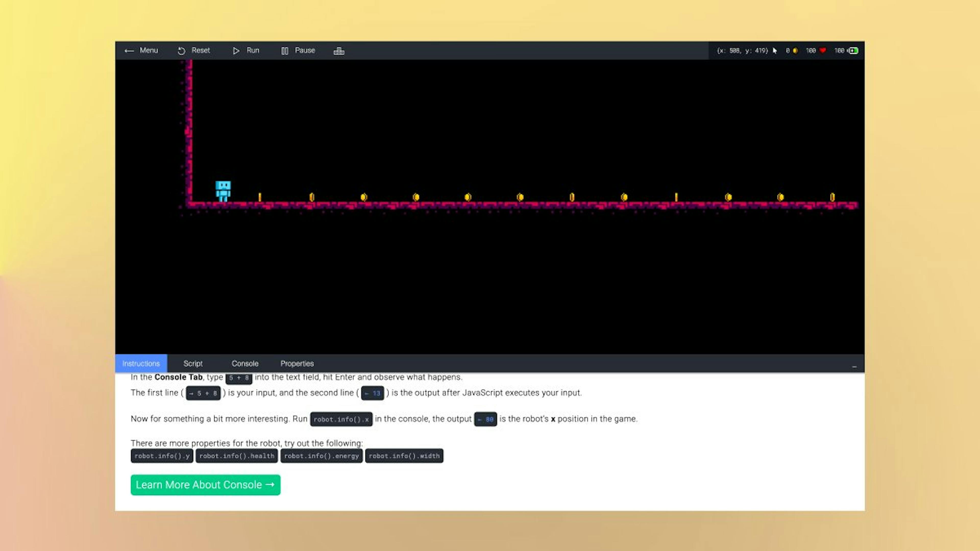Click the Run play triangle icon
Image resolution: width=980 pixels, height=551 pixels.
pos(236,51)
